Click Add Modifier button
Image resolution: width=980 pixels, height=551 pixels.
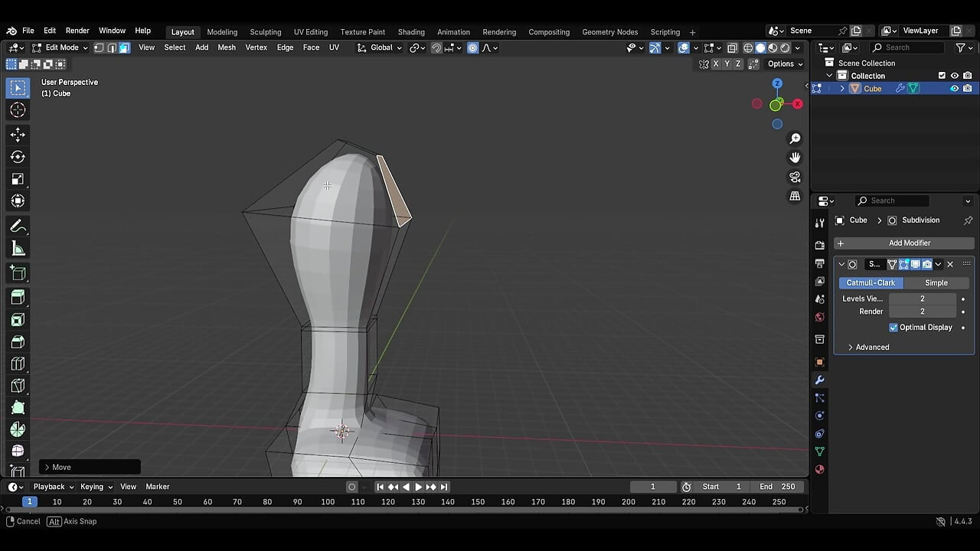[903, 243]
